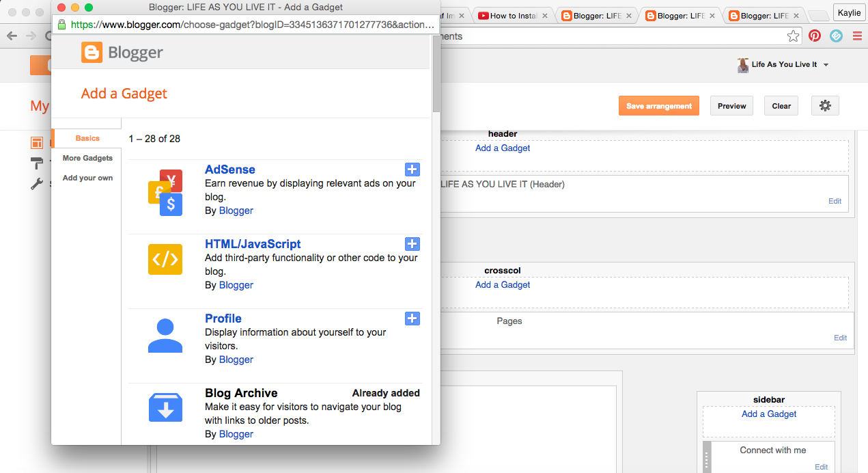
Task: Add the HTML/JavaScript gadget with plus icon
Action: (x=412, y=244)
